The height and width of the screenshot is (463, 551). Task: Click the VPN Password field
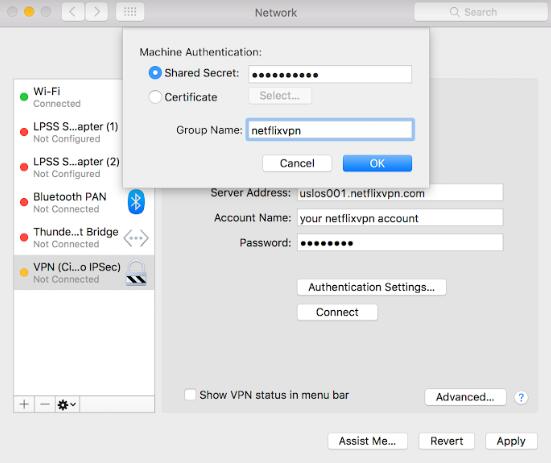point(400,243)
